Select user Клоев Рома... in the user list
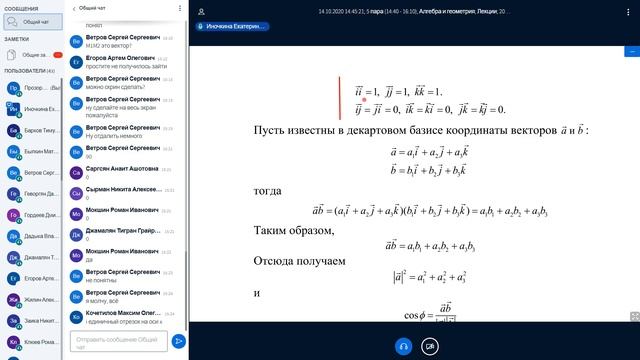The width and height of the screenshot is (640, 360). pyautogui.click(x=33, y=342)
